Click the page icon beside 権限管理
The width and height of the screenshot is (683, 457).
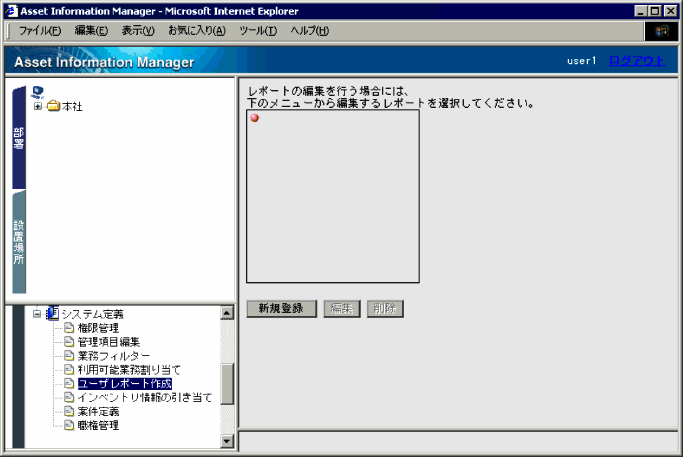(x=69, y=328)
